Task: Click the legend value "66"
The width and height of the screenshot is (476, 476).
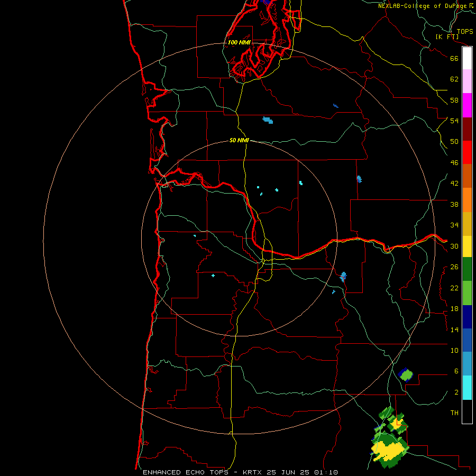Action: click(454, 58)
